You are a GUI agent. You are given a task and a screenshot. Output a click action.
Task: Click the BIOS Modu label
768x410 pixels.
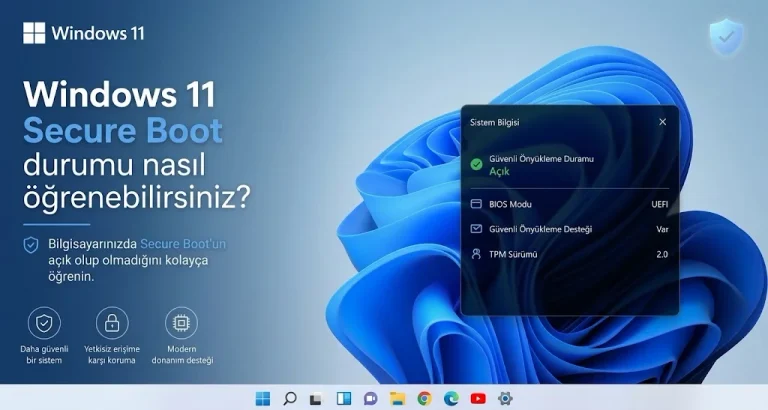pos(510,204)
